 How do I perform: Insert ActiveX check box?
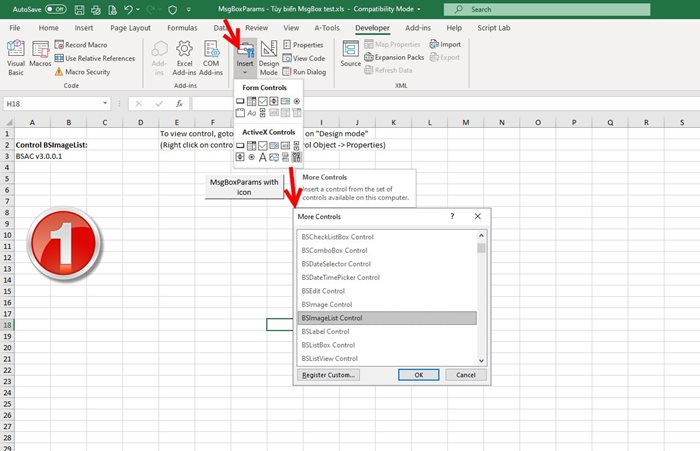click(x=262, y=146)
